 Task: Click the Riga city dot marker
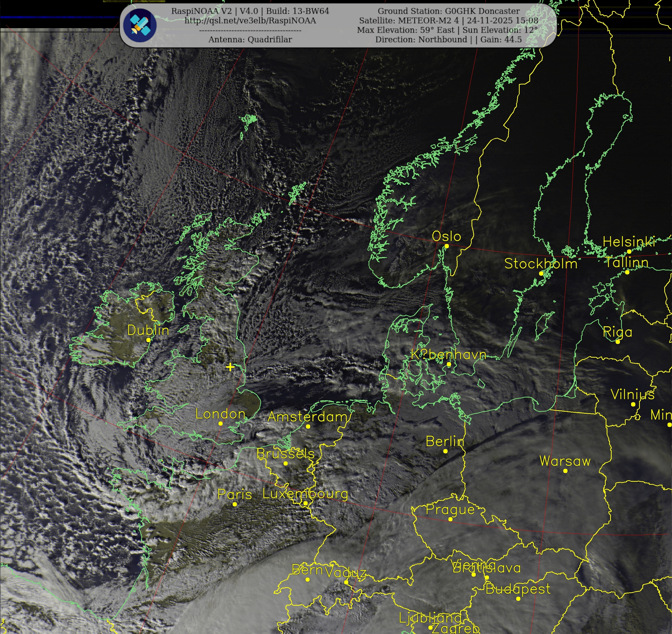(x=618, y=342)
